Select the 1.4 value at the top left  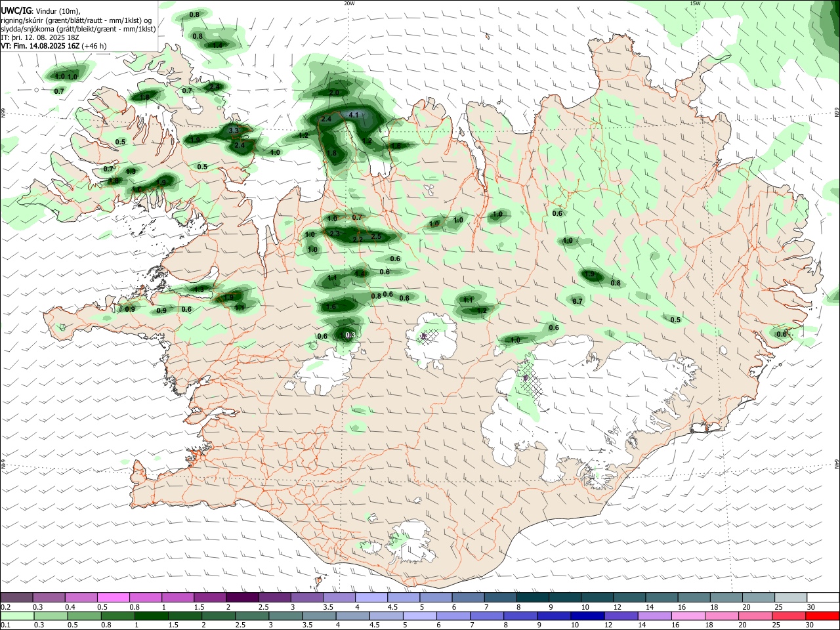point(217,45)
